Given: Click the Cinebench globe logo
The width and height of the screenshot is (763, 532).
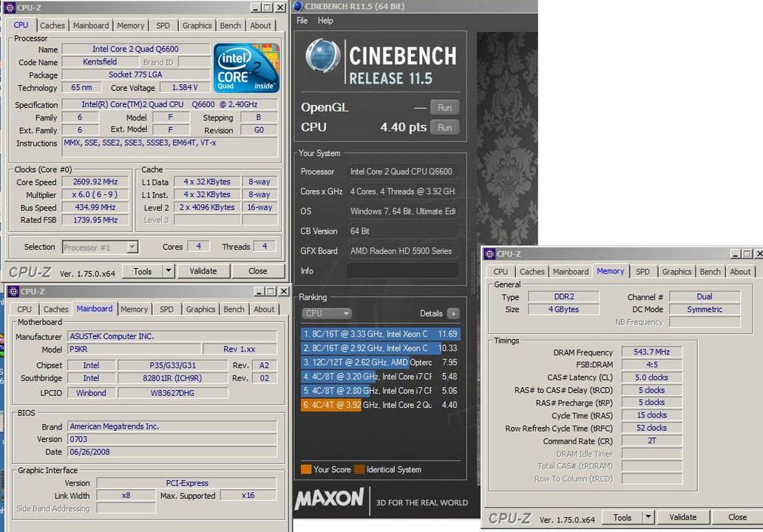Looking at the screenshot, I should tap(322, 55).
